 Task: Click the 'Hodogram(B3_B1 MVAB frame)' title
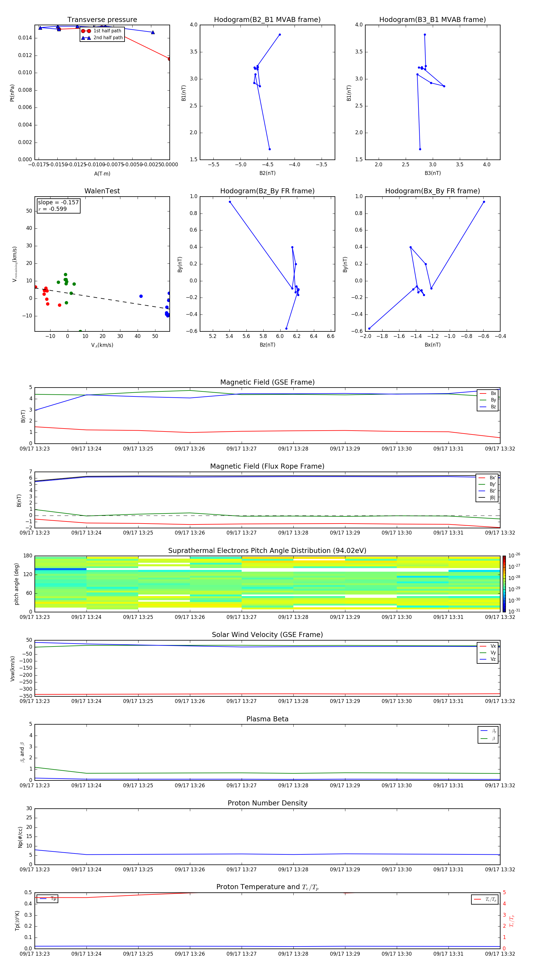click(432, 20)
